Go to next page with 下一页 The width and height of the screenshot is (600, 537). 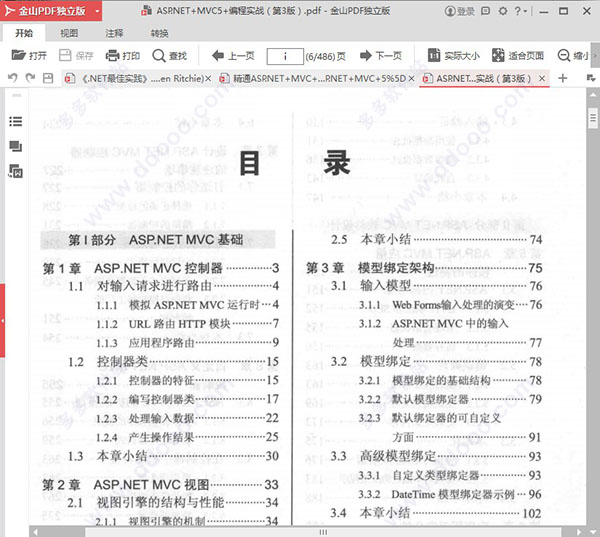tap(381, 56)
